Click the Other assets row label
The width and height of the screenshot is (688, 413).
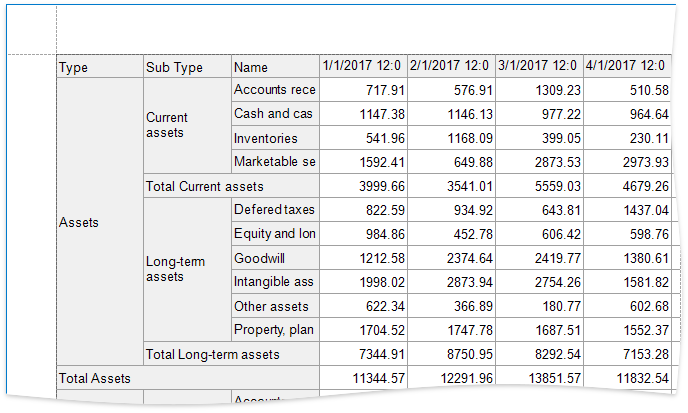tap(274, 306)
